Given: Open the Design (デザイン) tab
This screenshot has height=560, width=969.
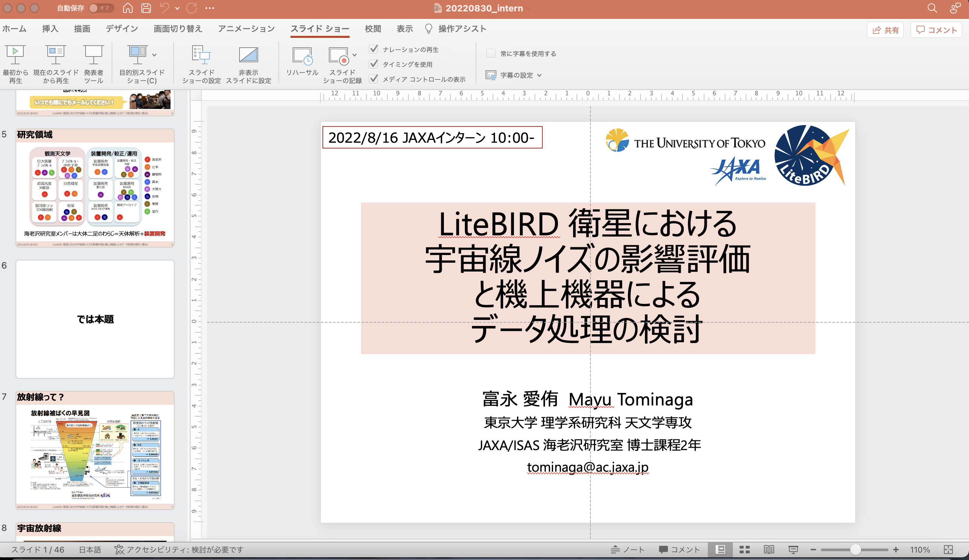Looking at the screenshot, I should tap(122, 29).
